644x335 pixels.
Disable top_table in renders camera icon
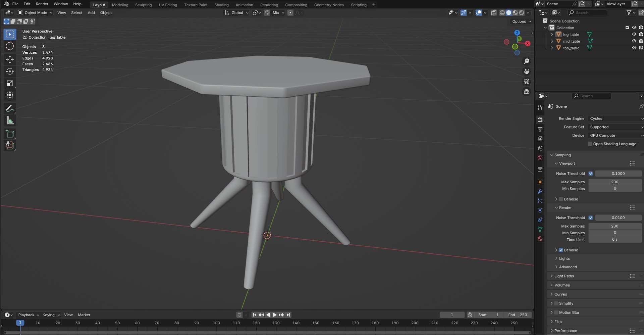[x=641, y=48]
